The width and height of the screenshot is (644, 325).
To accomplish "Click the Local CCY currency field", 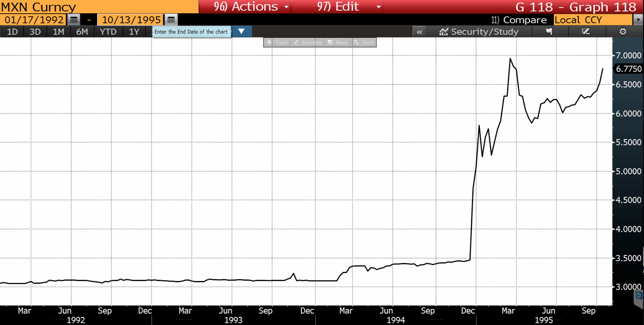I will point(593,20).
